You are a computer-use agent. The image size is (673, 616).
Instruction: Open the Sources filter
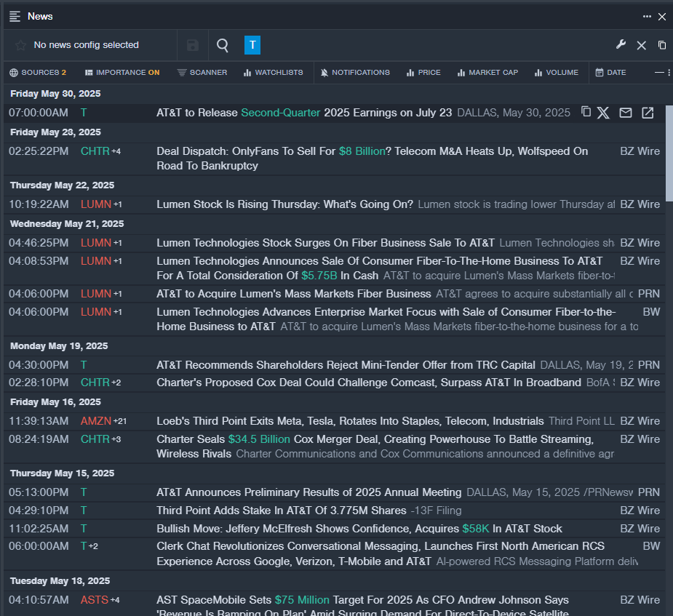[x=38, y=73]
